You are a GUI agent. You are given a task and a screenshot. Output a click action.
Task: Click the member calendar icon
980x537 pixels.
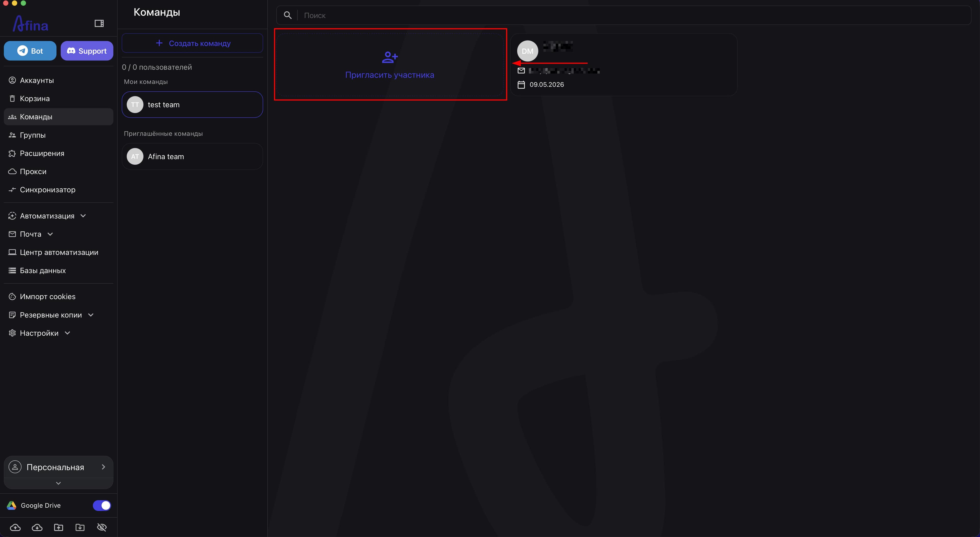(521, 84)
